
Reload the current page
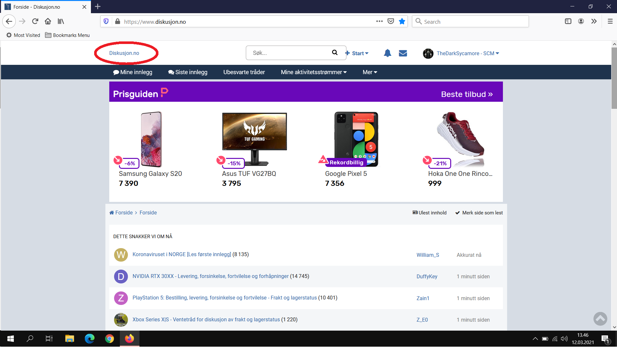(35, 22)
